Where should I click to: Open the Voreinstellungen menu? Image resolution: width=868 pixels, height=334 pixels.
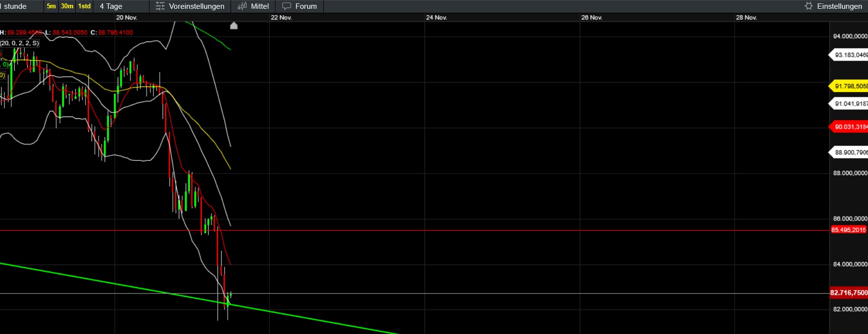(196, 6)
